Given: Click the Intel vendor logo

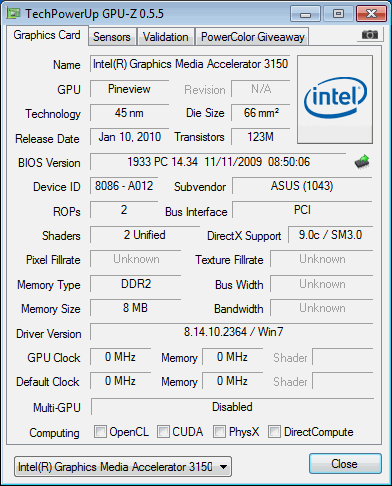Looking at the screenshot, I should tap(335, 99).
